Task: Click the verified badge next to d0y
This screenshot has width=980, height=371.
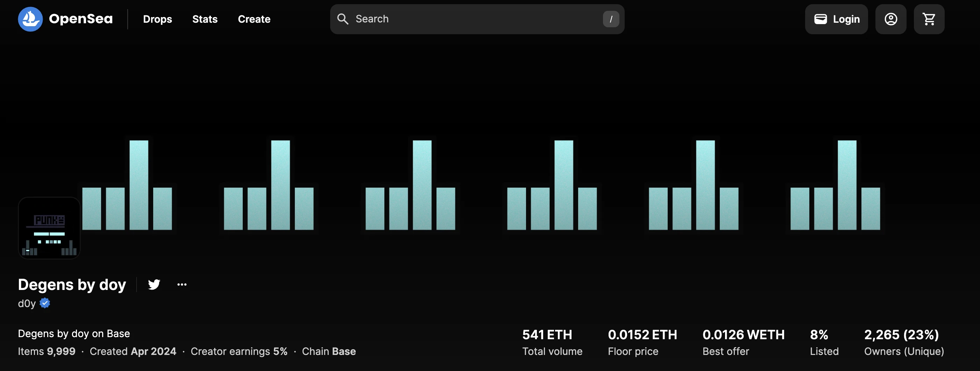Action: click(x=45, y=303)
